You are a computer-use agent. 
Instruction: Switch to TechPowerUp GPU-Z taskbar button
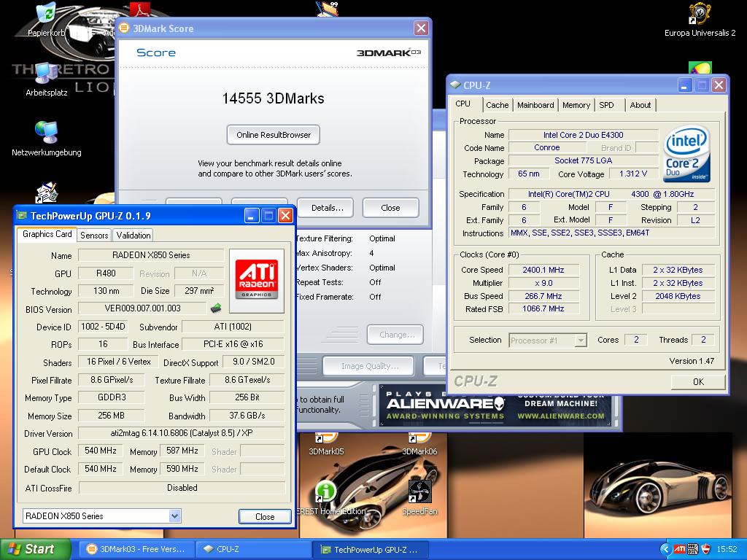point(371,549)
